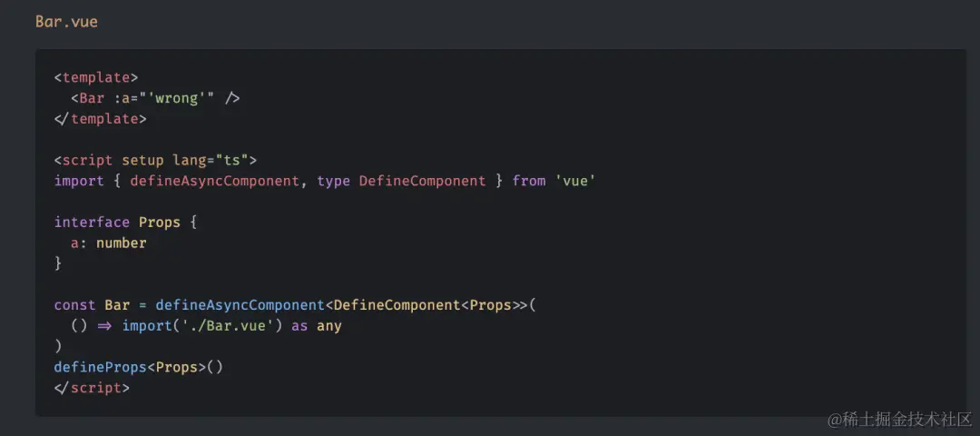Click the import keyword
This screenshot has width=980, height=436.
tap(79, 181)
